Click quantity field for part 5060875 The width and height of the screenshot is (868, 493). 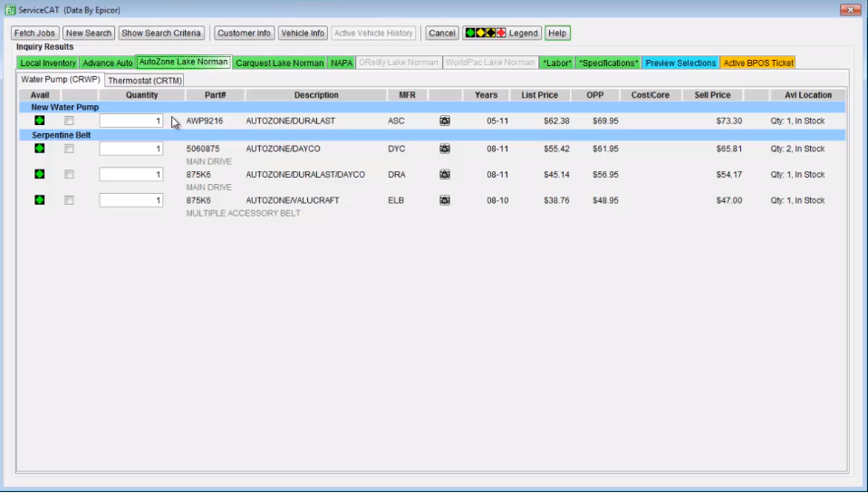[x=131, y=149]
